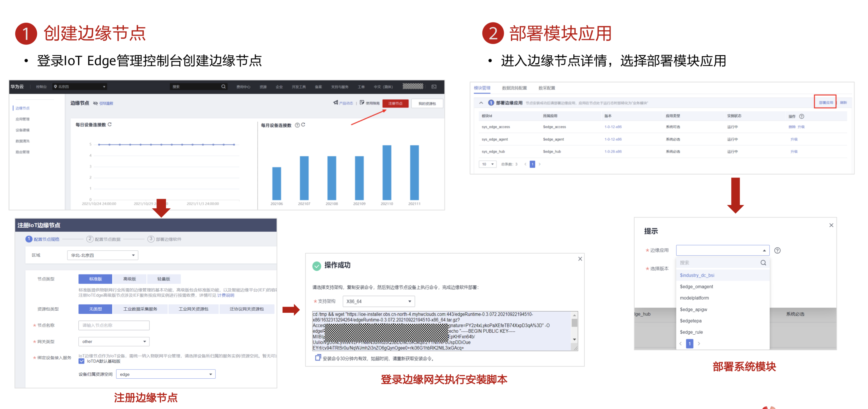Click the red 注册节点 button
Viewport: 868px width, 409px height.
pos(395,104)
